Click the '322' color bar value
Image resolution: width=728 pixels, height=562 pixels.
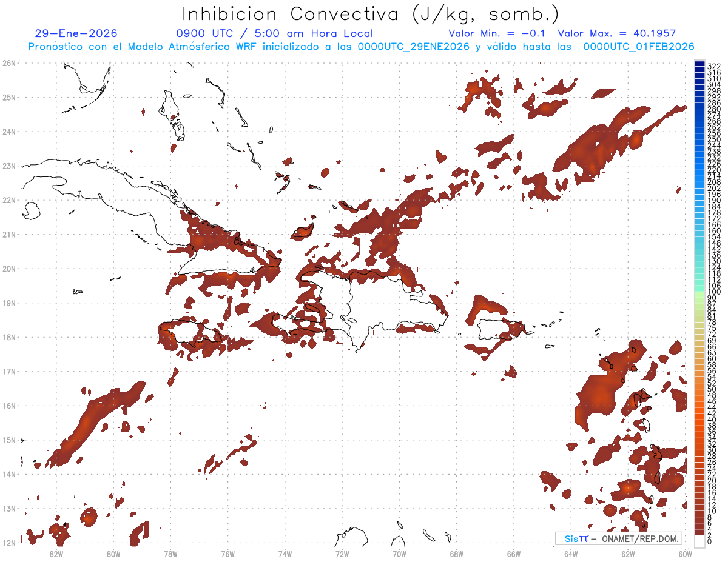(713, 66)
